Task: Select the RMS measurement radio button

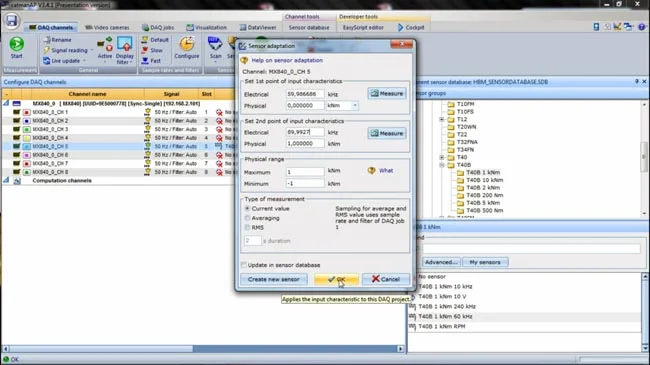Action: pos(247,228)
